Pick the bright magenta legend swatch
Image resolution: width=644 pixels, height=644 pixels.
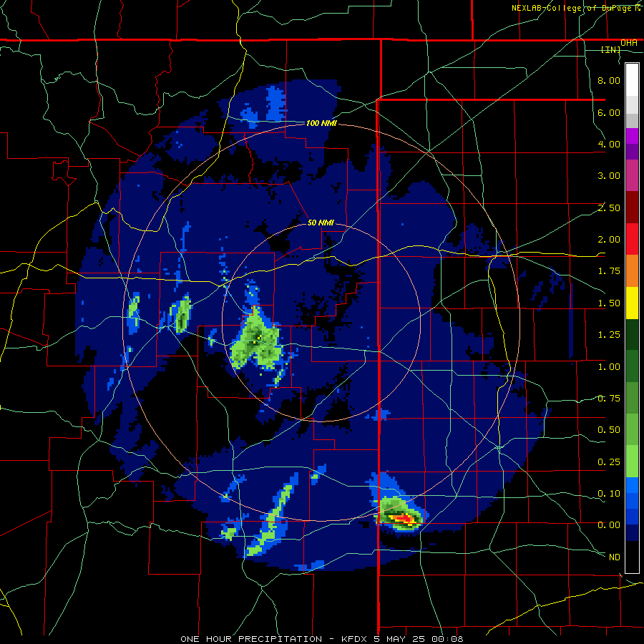tap(632, 136)
